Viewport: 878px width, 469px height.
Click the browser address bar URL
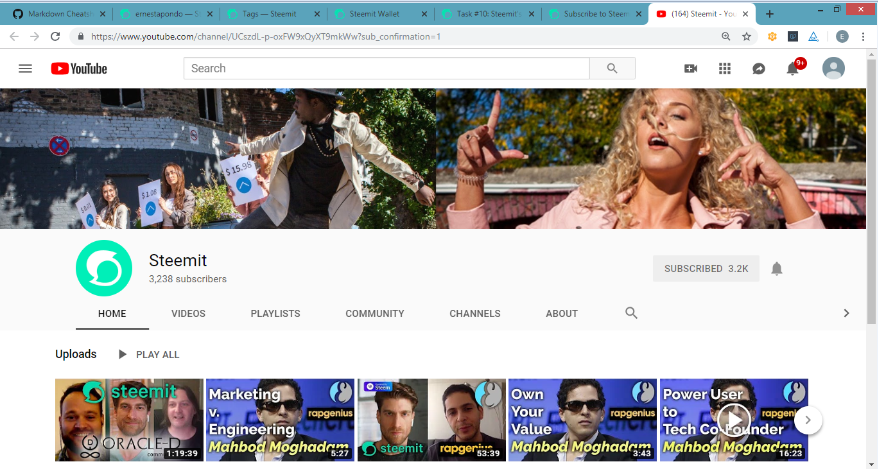point(266,36)
